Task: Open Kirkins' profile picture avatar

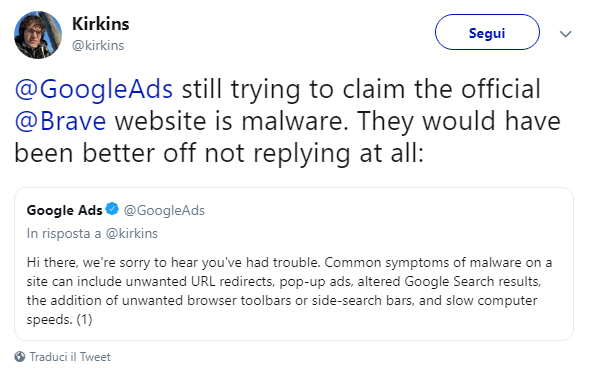Action: pyautogui.click(x=38, y=35)
